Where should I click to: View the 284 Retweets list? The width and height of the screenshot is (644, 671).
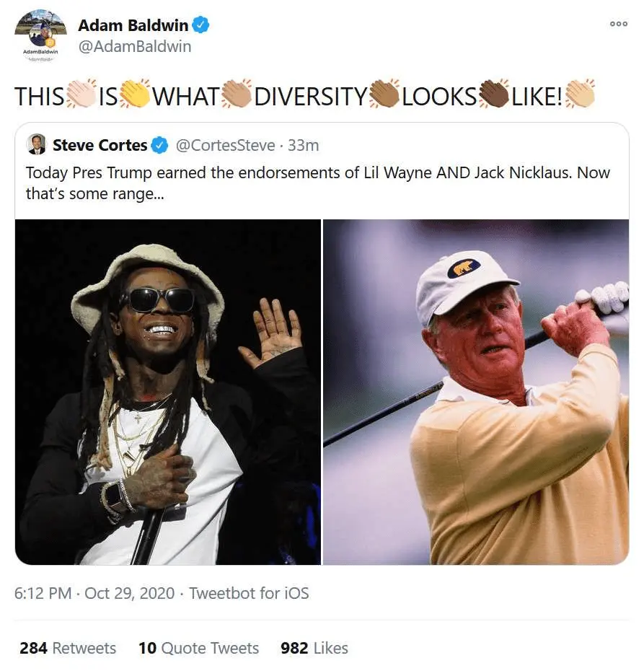68,648
